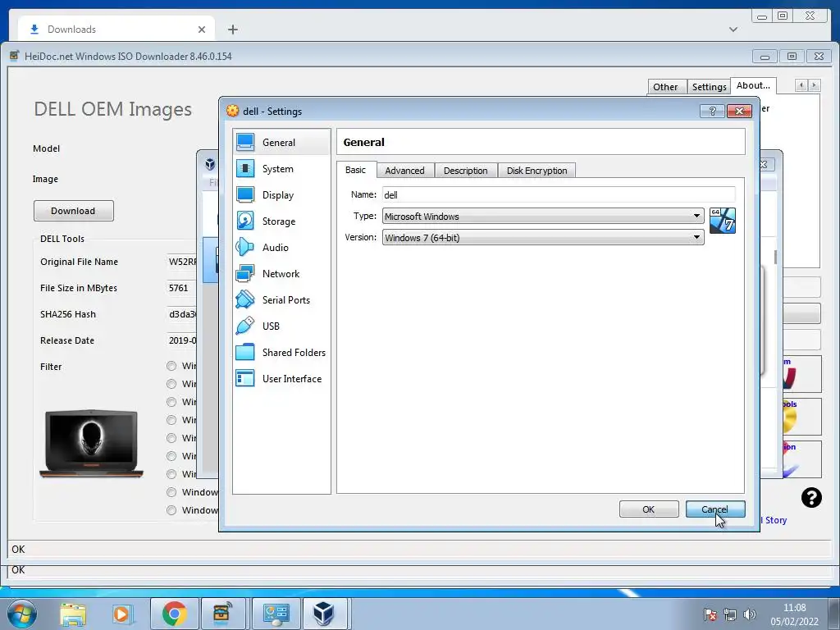Open the volume speaker tray icon

750,614
